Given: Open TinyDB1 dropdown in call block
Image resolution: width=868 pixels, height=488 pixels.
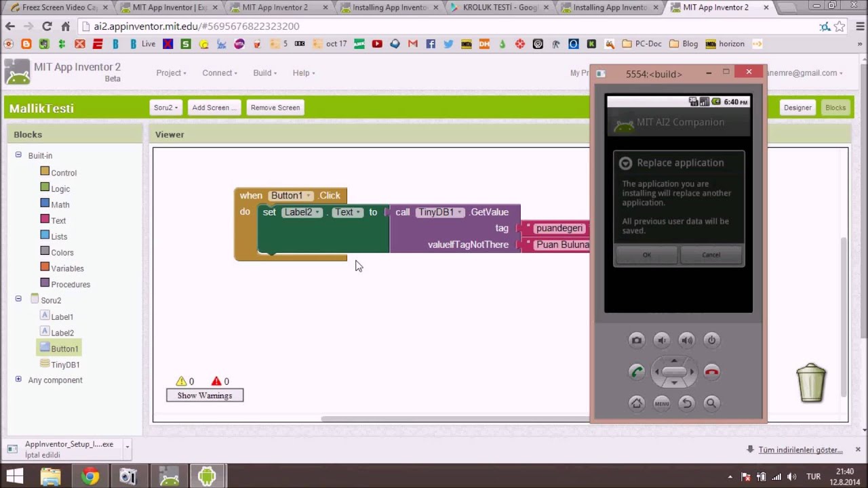Looking at the screenshot, I should 440,212.
